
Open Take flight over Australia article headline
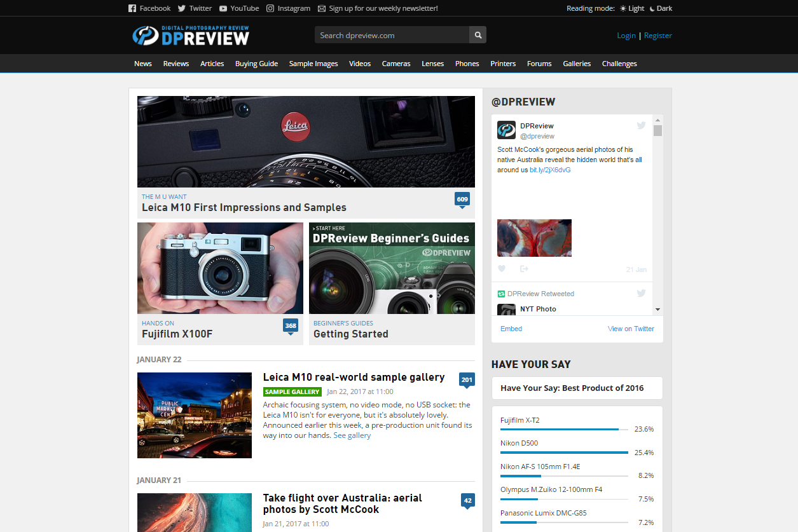click(x=343, y=504)
